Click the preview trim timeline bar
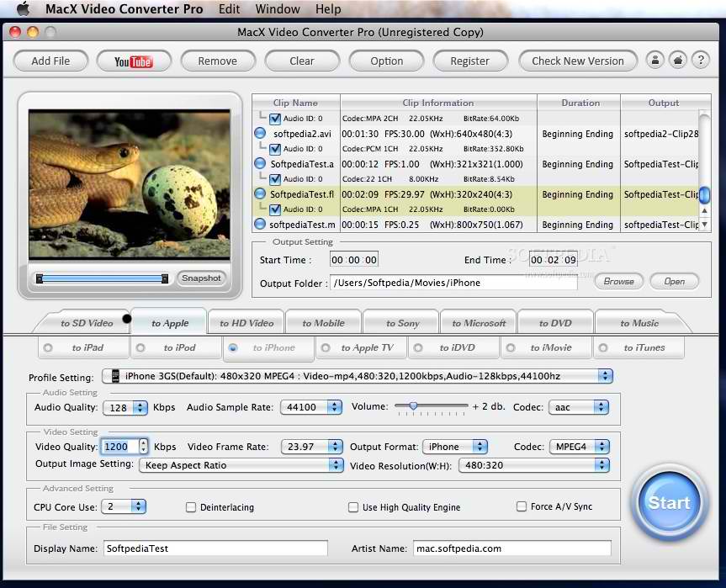Image resolution: width=726 pixels, height=588 pixels. (102, 278)
